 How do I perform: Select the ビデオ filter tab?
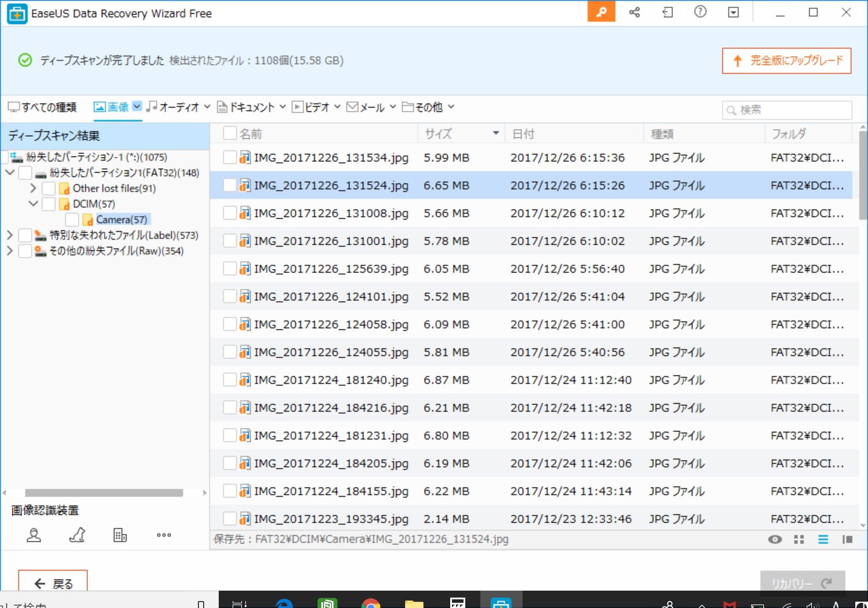tap(311, 107)
